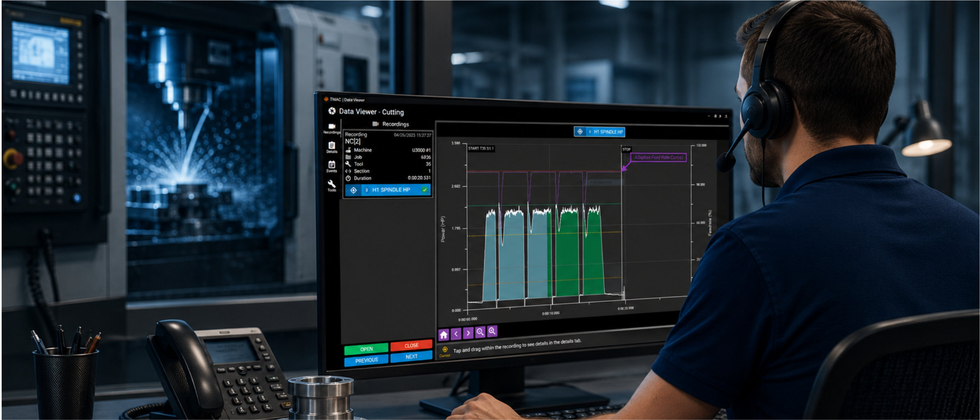Viewport: 980px width, 420px height.
Task: Click the STOP marker on the chart
Action: (x=627, y=149)
